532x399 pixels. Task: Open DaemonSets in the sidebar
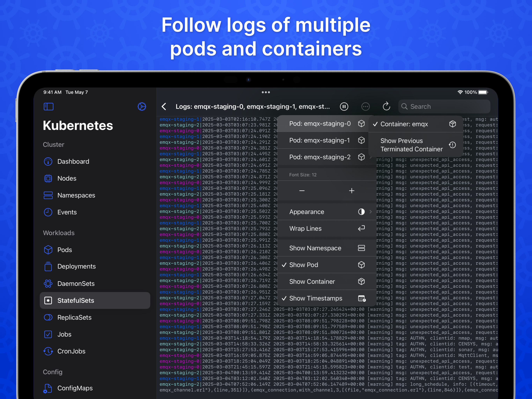pyautogui.click(x=76, y=283)
